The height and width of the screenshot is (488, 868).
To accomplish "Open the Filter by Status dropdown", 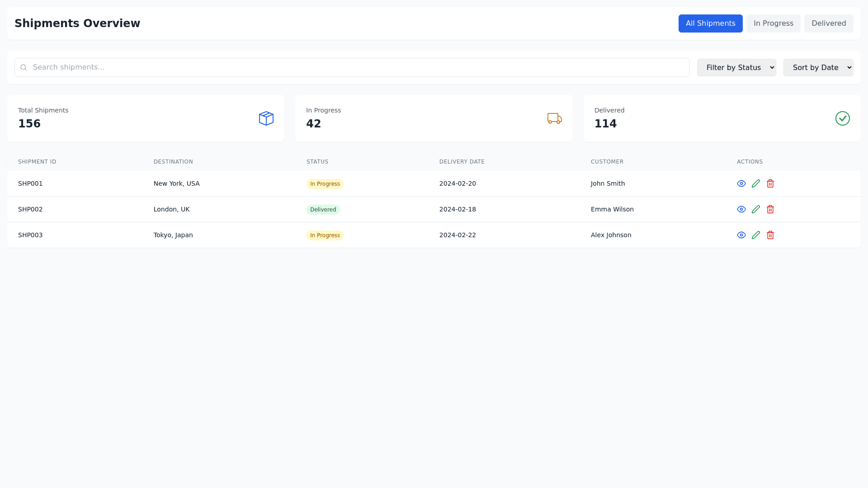I will click(736, 67).
